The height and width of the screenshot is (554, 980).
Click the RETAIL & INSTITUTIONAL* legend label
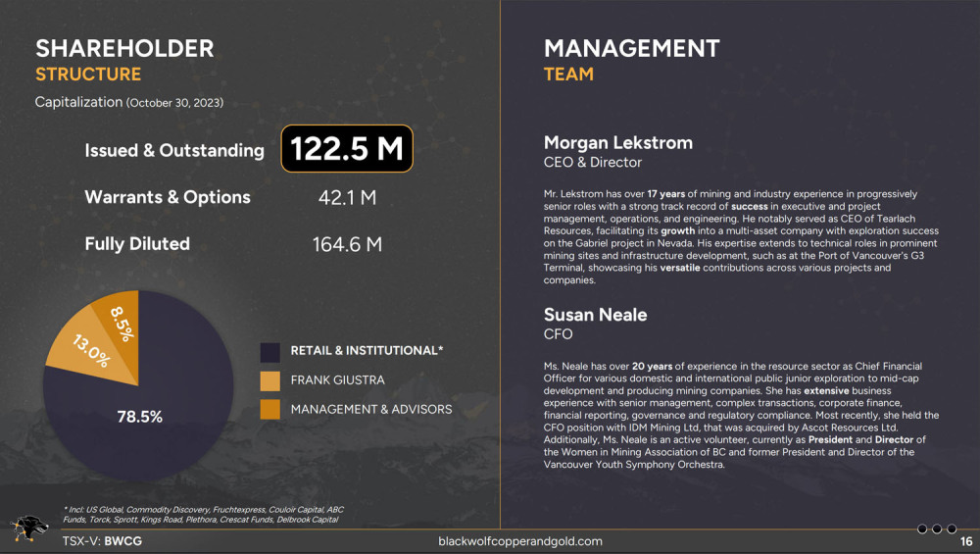tap(367, 351)
